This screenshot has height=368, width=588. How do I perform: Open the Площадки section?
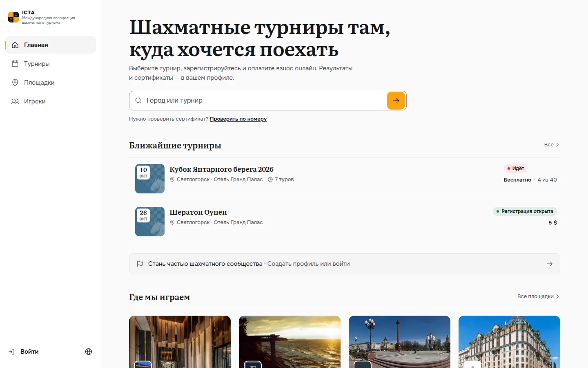[51, 83]
